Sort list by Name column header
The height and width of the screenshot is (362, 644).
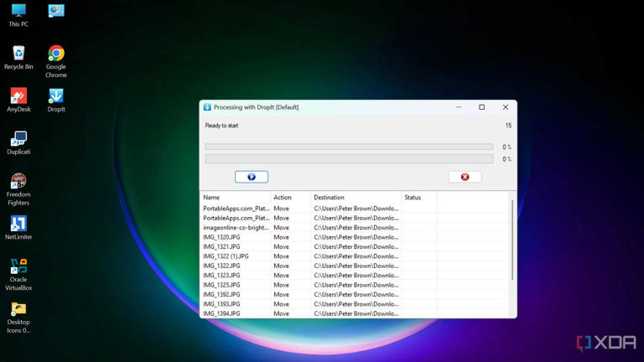point(236,198)
